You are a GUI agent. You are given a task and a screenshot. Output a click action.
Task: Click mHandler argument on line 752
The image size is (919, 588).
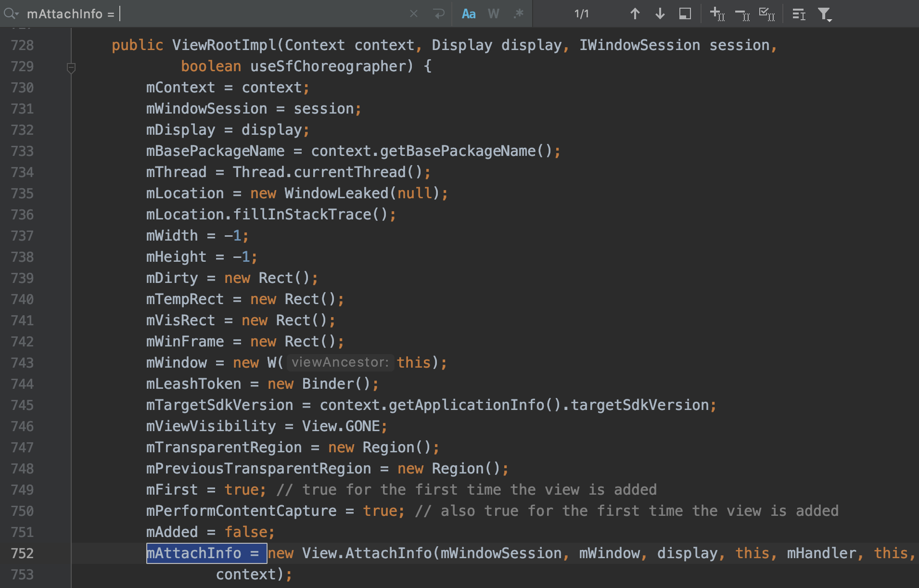(x=822, y=553)
